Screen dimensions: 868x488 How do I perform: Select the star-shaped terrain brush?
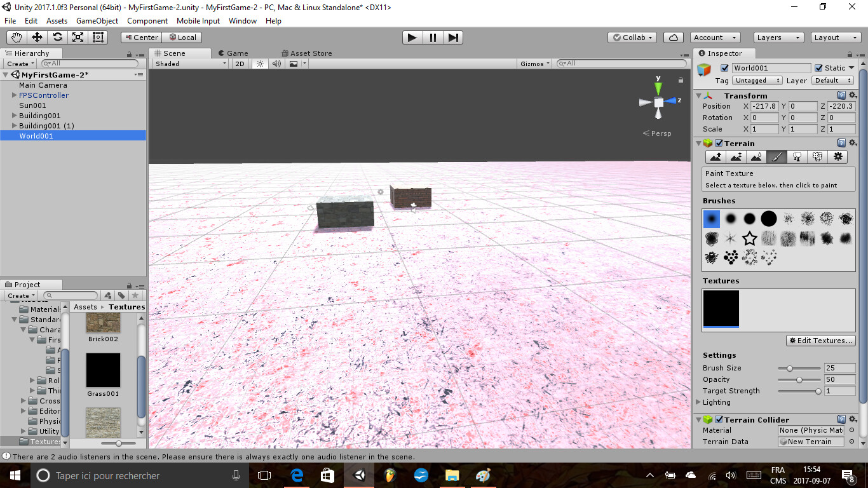(749, 238)
